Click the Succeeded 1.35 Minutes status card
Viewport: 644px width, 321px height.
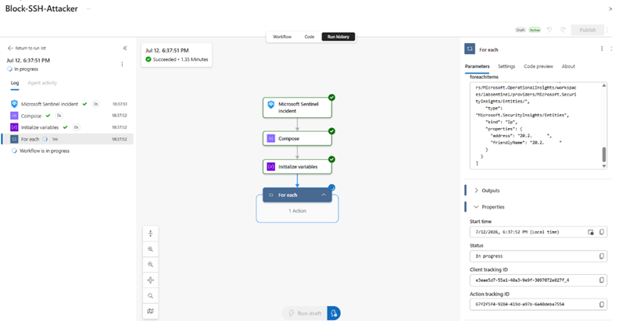(x=177, y=55)
